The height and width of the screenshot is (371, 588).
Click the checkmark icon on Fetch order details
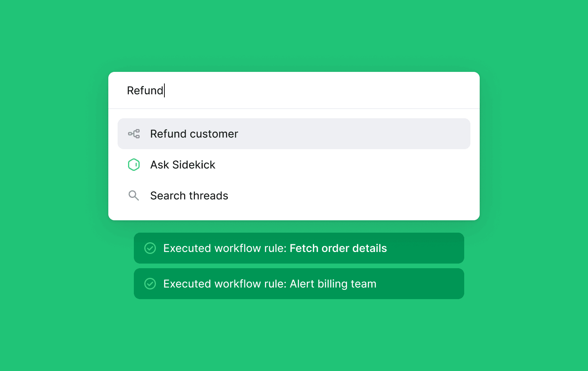[150, 248]
